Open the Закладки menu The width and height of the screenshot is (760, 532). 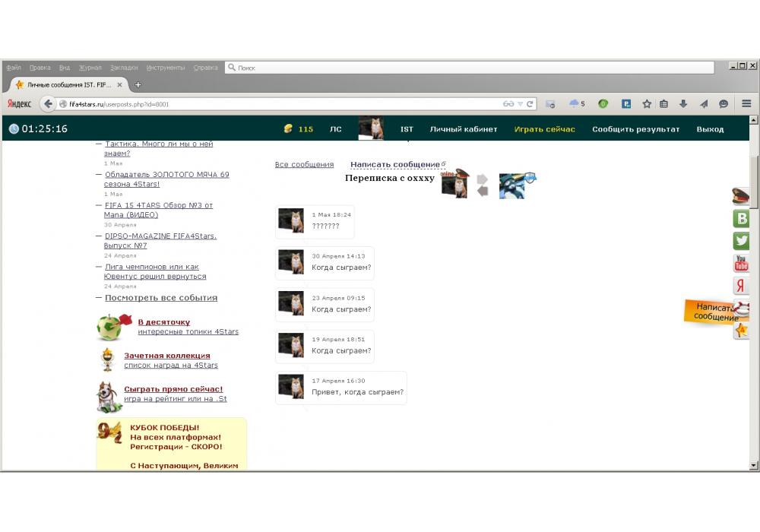(x=124, y=68)
